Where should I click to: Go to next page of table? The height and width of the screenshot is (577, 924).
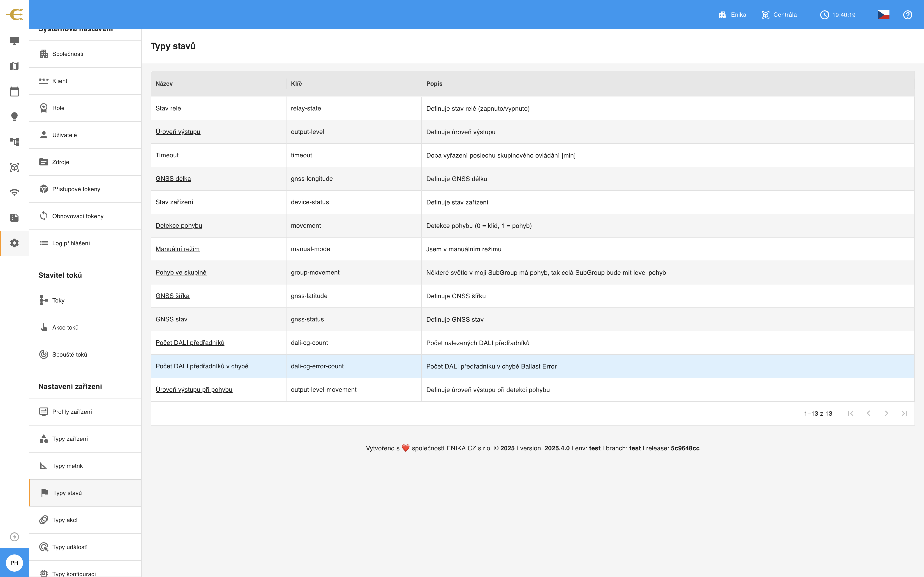click(x=886, y=413)
